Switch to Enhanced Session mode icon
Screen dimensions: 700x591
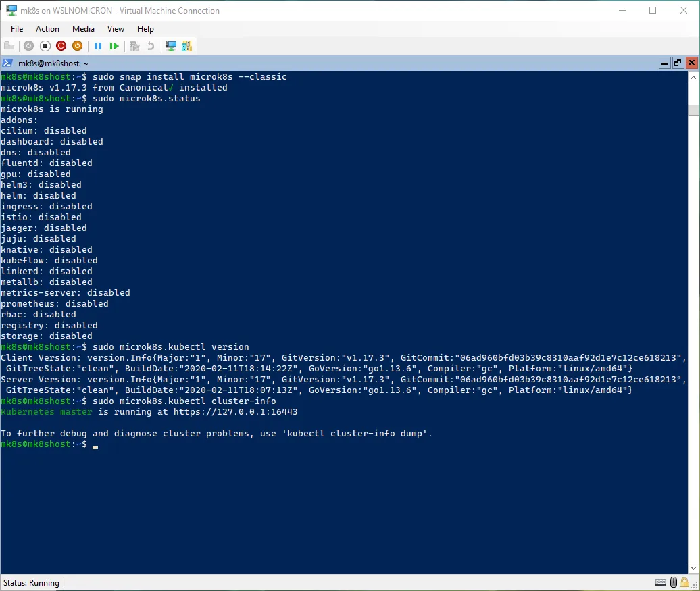171,46
